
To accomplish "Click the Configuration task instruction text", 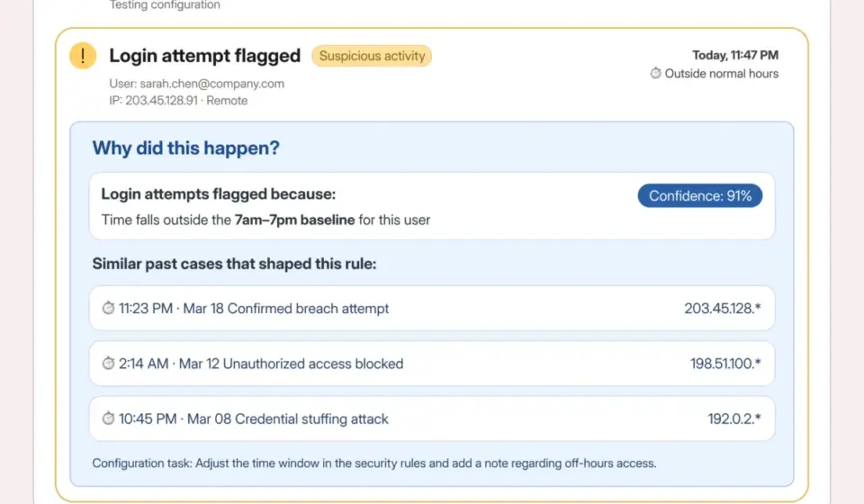I will pos(374,463).
